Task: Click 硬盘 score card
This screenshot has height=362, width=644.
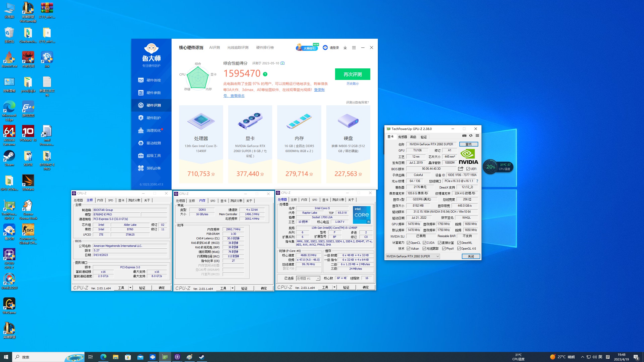Action: coord(348,144)
